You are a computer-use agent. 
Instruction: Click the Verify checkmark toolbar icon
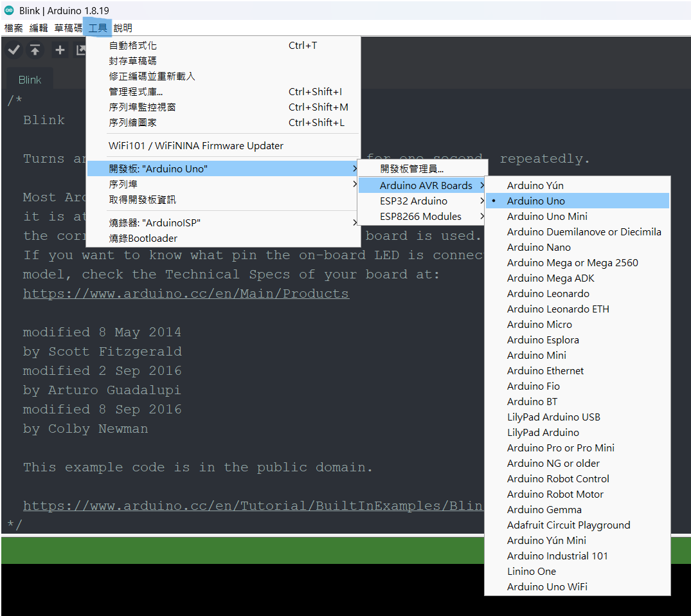[14, 50]
